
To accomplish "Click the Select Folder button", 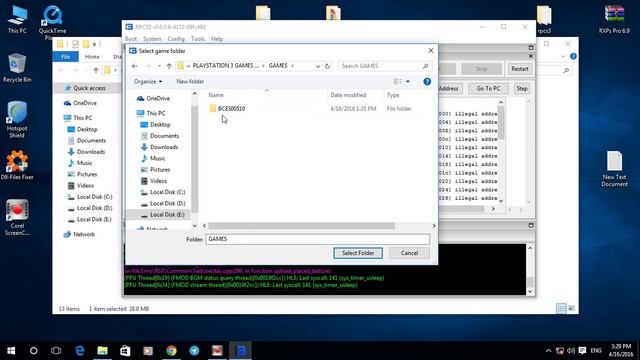I will (358, 253).
